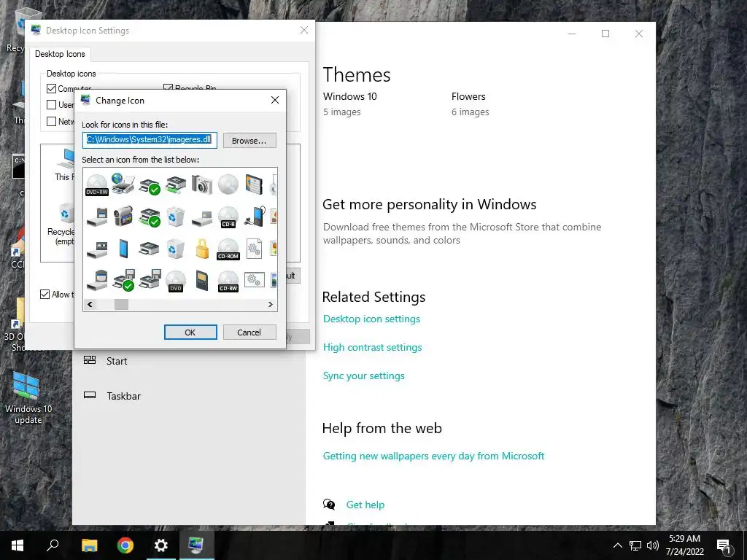Open the Get help link
747x560 pixels.
(365, 505)
